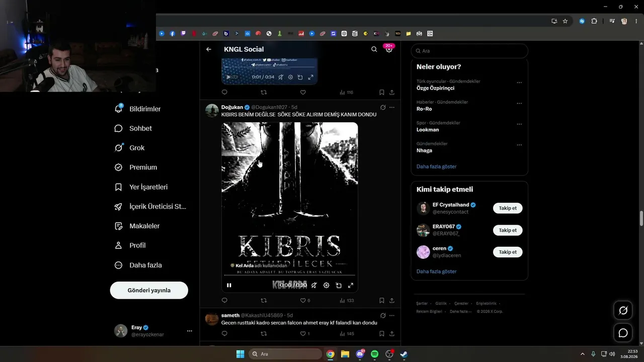Like Doğukan's post with 6 likes
The height and width of the screenshot is (362, 644).
pos(305,300)
